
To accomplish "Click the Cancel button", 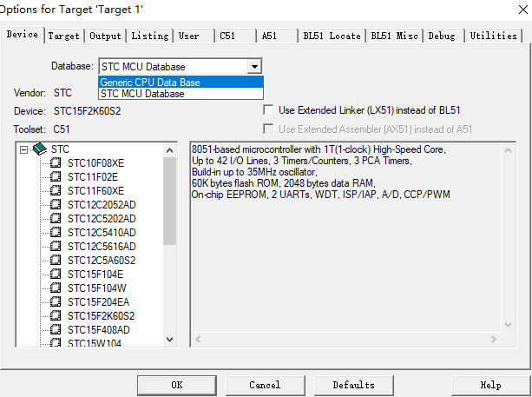I will [265, 385].
